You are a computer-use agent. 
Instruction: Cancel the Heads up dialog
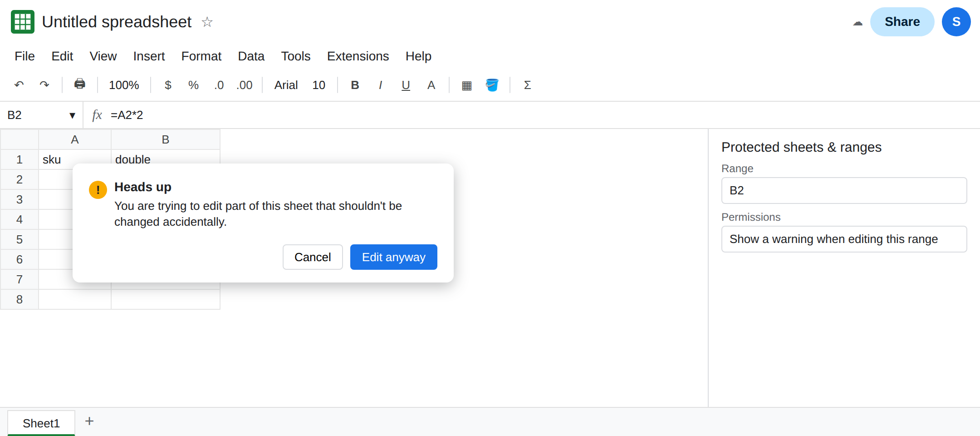tap(313, 257)
